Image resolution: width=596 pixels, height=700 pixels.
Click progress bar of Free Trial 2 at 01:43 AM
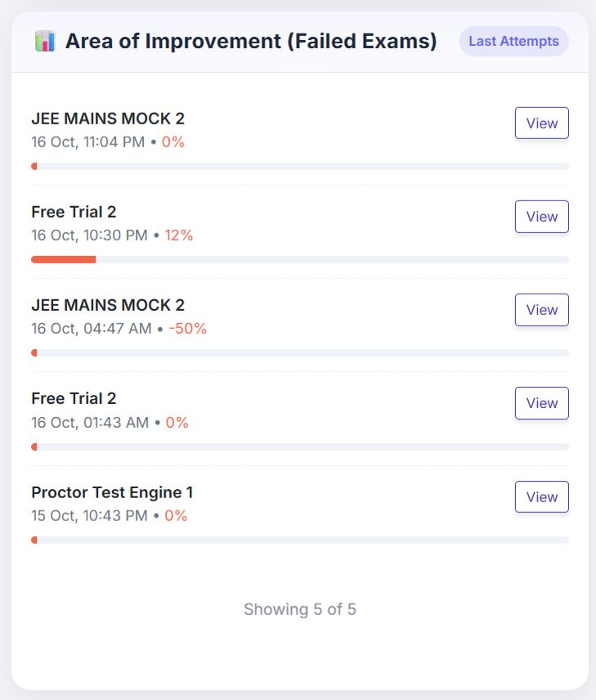(x=299, y=446)
